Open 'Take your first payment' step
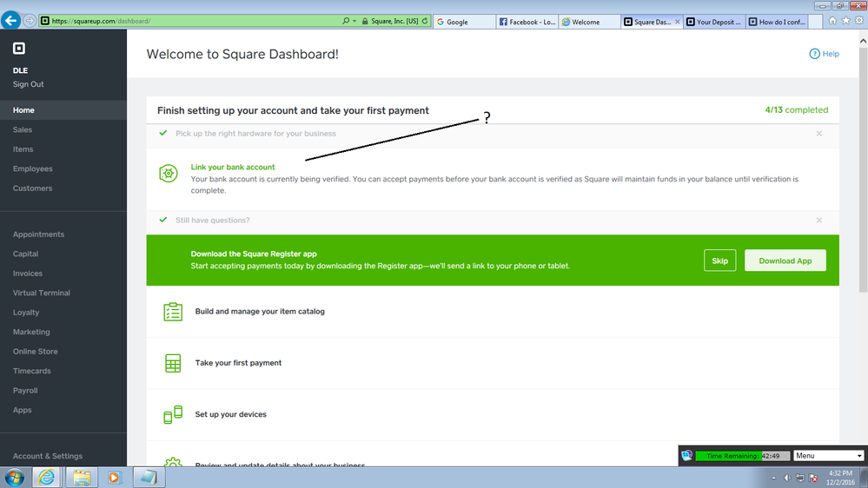The image size is (868, 488). pos(238,363)
